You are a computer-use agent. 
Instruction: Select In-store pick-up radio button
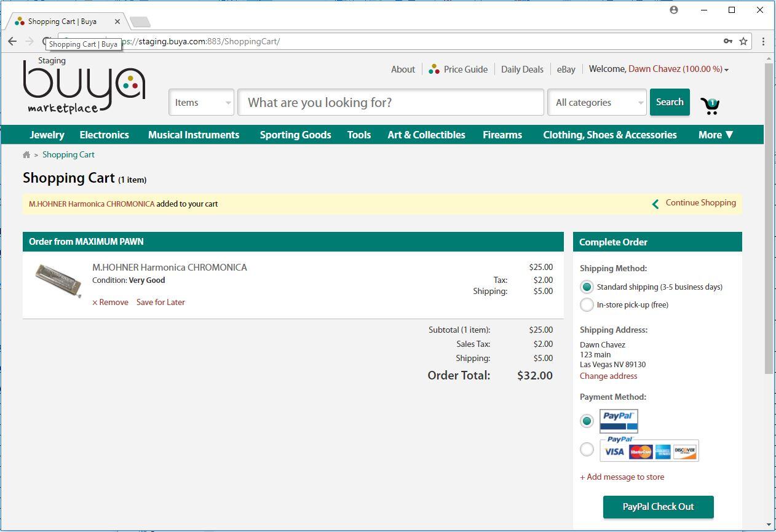click(587, 305)
